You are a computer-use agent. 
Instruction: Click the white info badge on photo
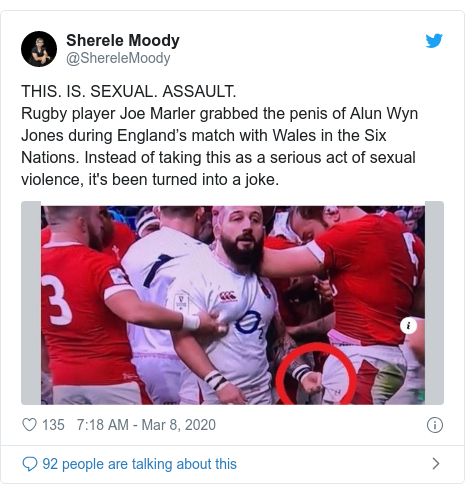click(408, 326)
